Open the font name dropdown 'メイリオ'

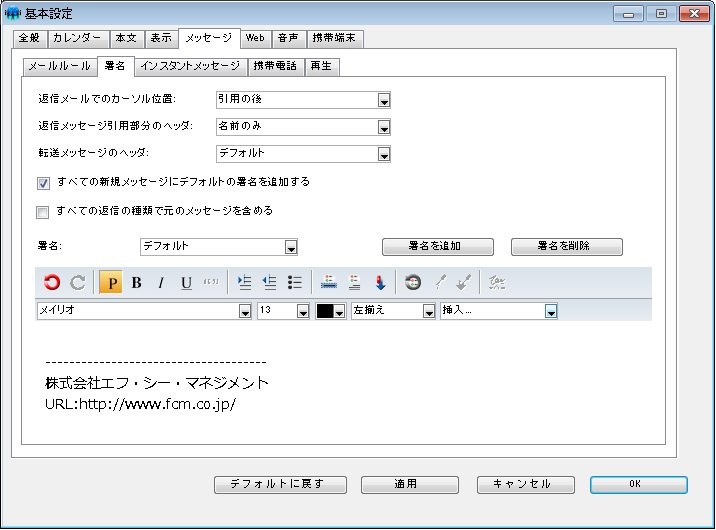click(x=144, y=311)
